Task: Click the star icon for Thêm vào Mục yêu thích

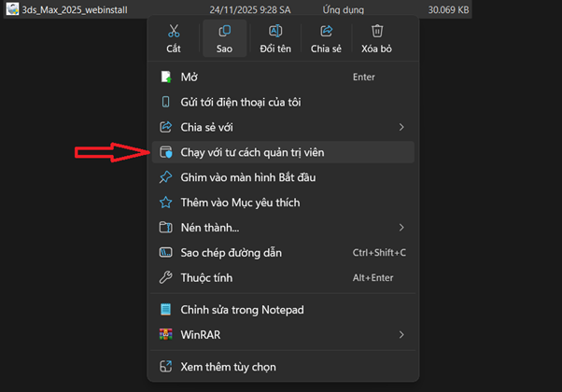Action: [166, 203]
